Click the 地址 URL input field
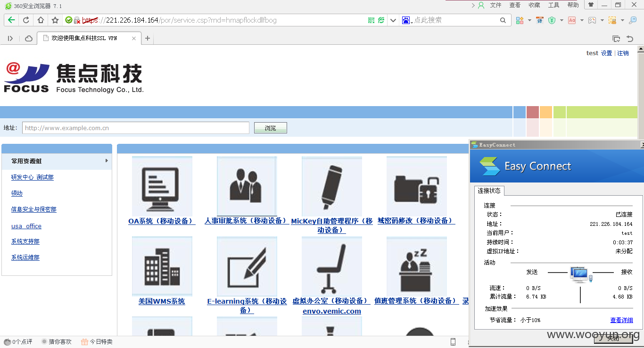644x348 pixels. [x=136, y=128]
